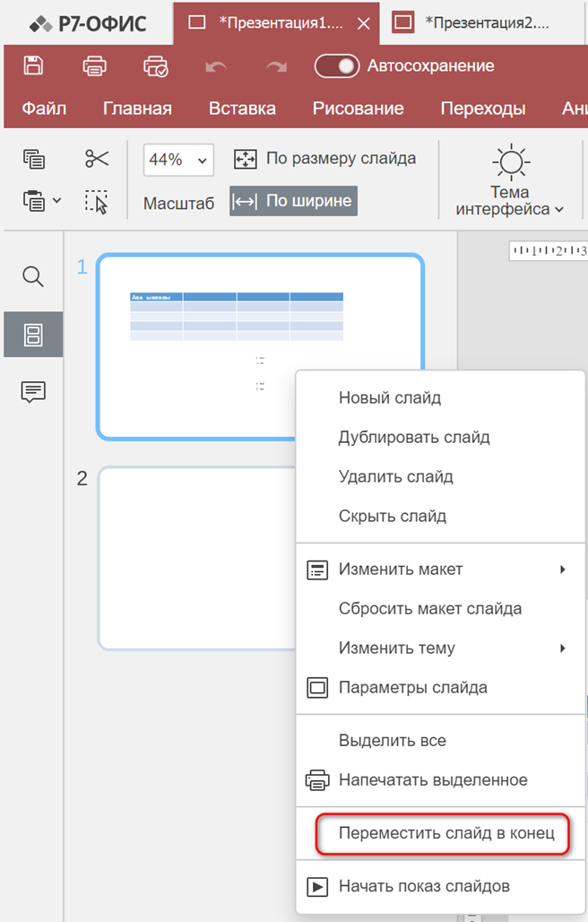
Task: Click the horizontal ruler
Action: coord(548,250)
